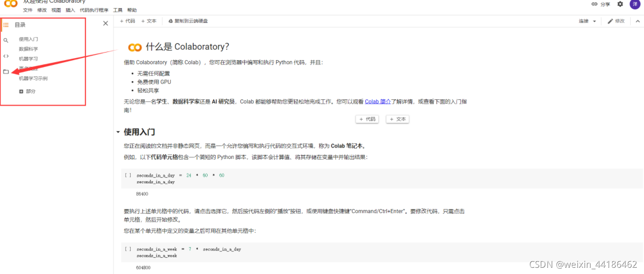Viewport: 644px width, 274px height.
Task: Open the 洋 account avatar
Action: 635,4
